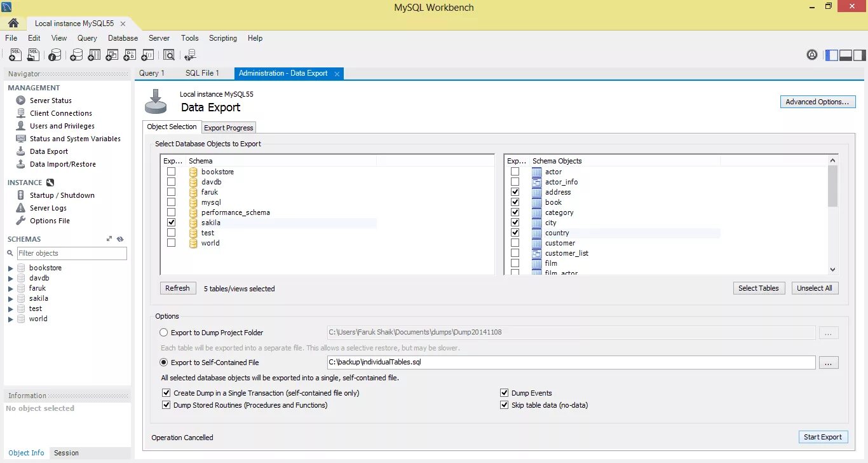Image resolution: width=868 pixels, height=463 pixels.
Task: Expand the davdb schema tree node
Action: (x=10, y=279)
